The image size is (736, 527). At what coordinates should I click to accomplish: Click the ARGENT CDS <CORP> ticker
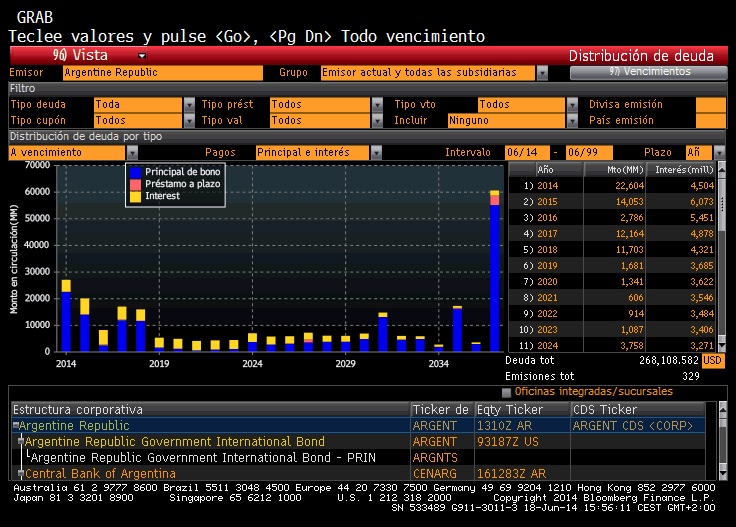point(632,426)
